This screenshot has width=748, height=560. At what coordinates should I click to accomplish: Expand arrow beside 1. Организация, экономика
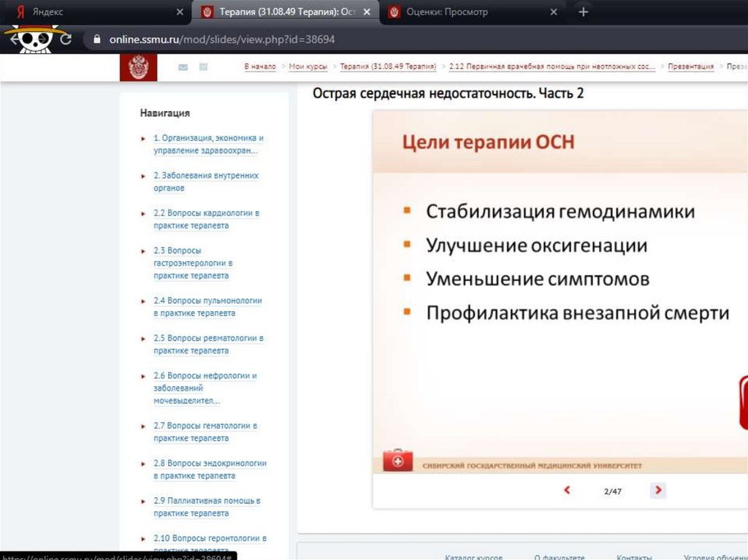143,139
